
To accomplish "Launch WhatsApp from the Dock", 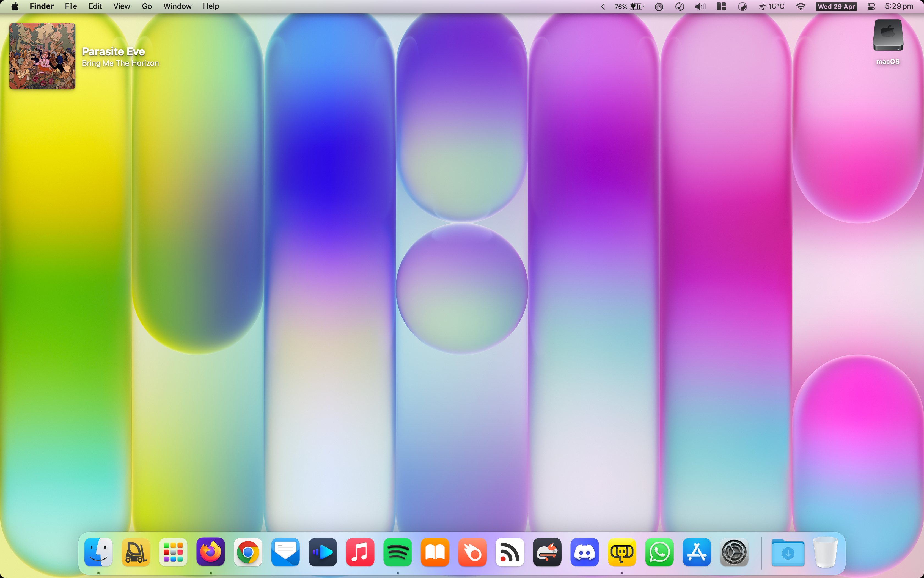I will [659, 552].
